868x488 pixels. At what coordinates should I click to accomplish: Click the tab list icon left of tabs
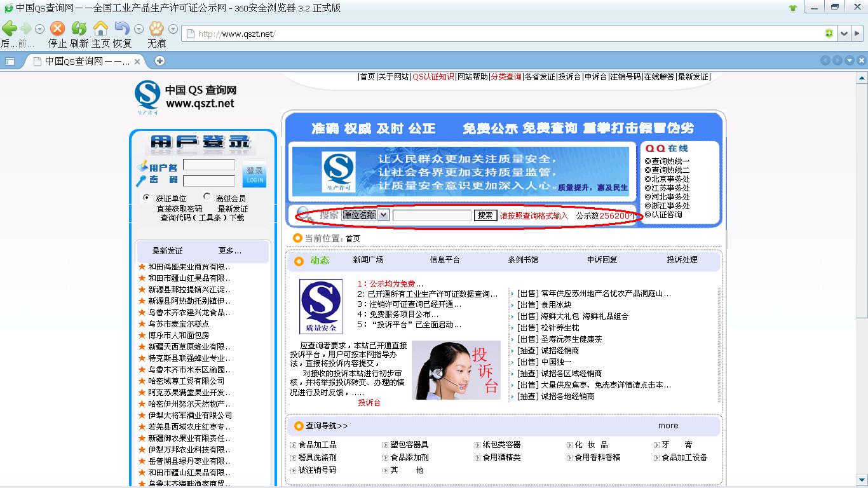tap(10, 62)
